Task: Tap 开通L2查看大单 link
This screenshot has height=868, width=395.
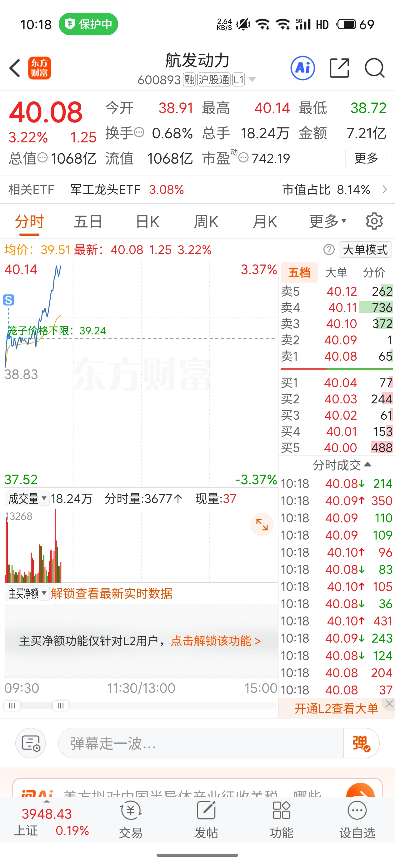Action: point(336,708)
